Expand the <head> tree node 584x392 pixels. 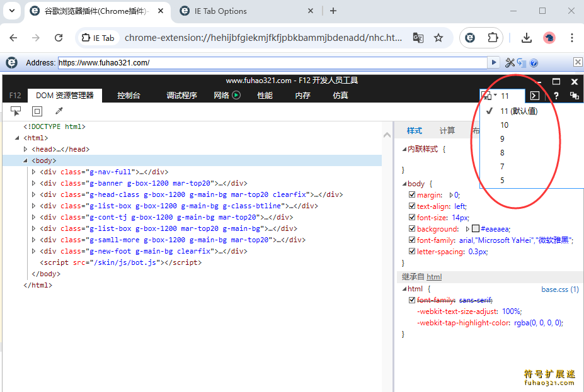[x=25, y=149]
